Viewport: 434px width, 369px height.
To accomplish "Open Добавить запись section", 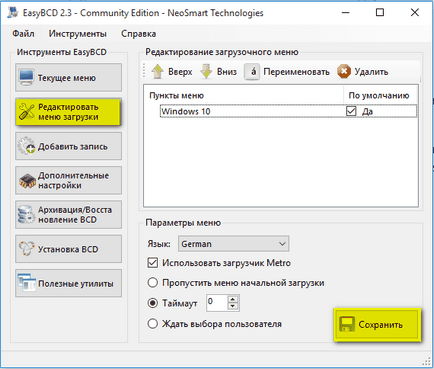I will 68,146.
